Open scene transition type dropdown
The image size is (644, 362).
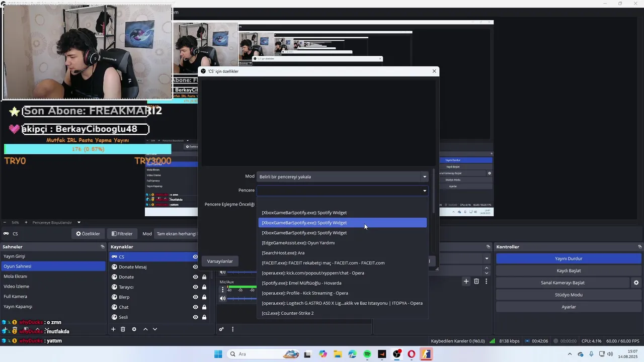point(487,258)
